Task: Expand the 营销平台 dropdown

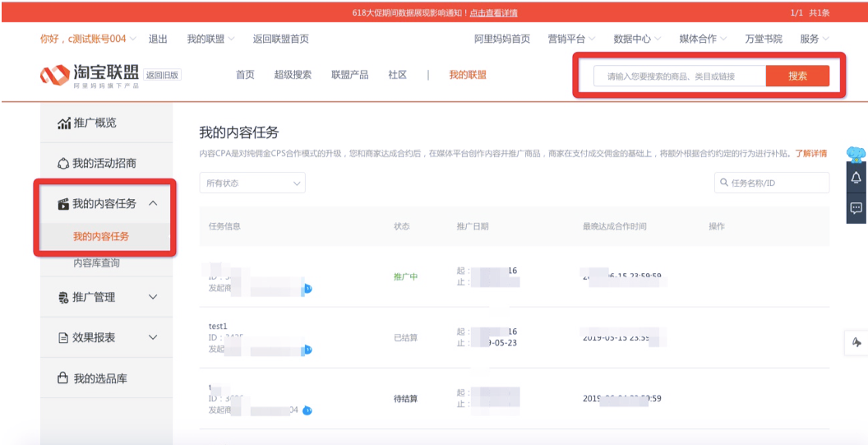Action: 571,39
